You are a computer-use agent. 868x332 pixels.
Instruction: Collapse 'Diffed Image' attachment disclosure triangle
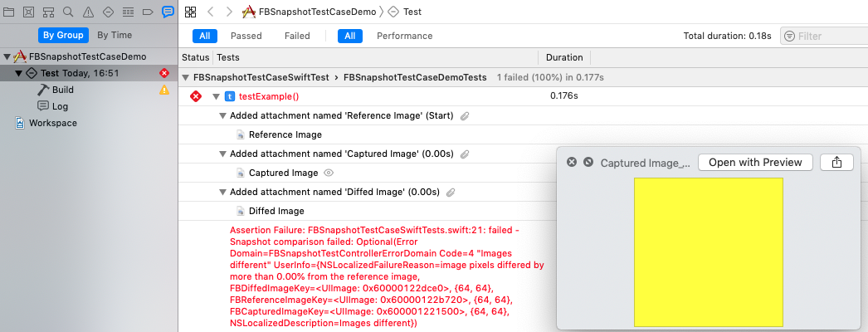click(x=222, y=193)
